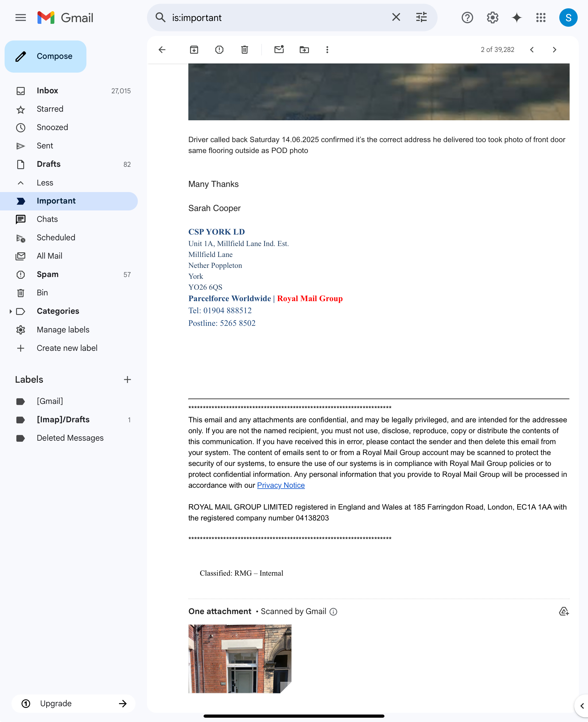Go to the older email arrow
The width and height of the screenshot is (588, 722).
point(554,50)
